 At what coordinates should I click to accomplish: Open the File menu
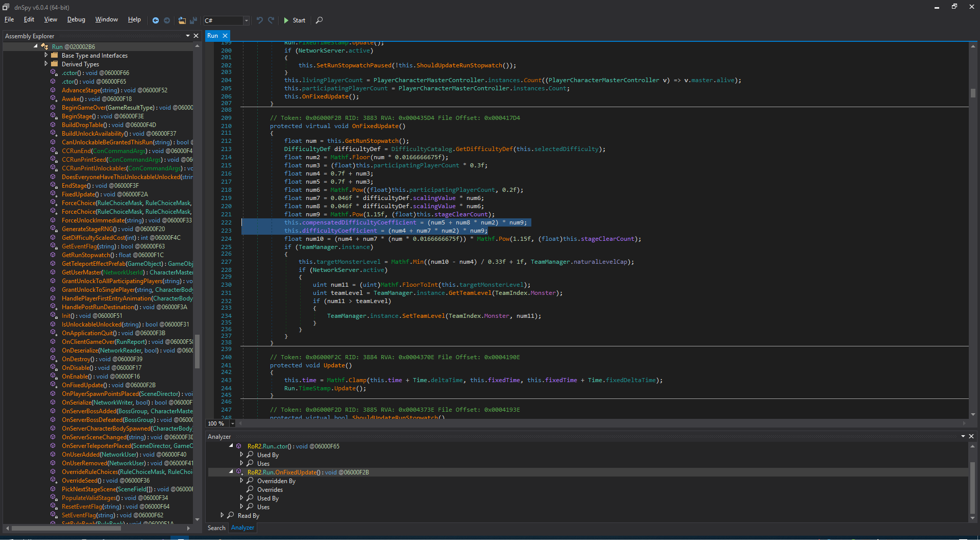pyautogui.click(x=9, y=19)
